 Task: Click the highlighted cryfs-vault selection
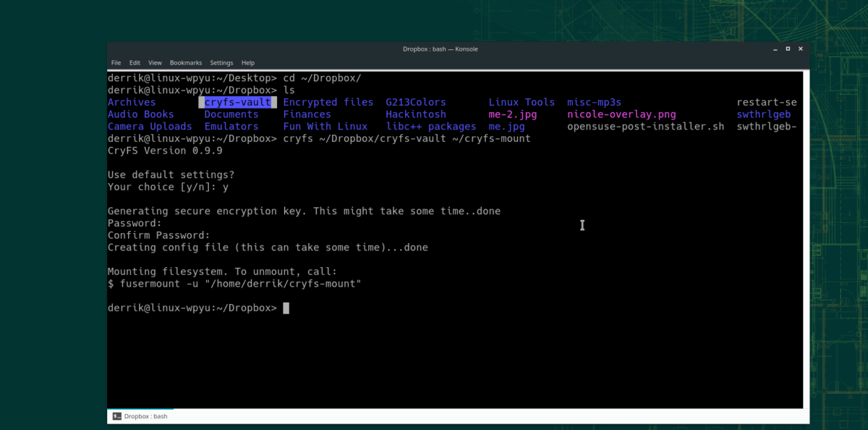click(238, 102)
